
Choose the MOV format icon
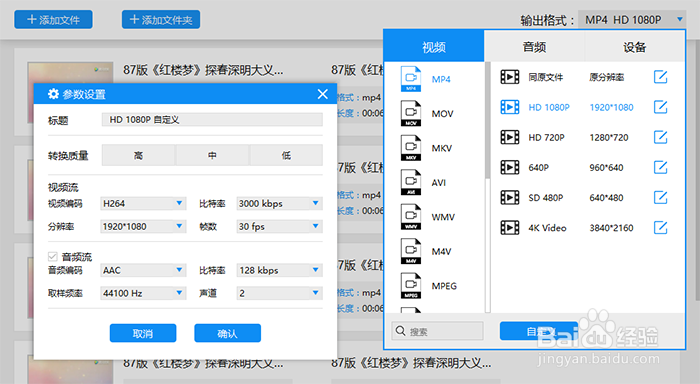click(411, 113)
